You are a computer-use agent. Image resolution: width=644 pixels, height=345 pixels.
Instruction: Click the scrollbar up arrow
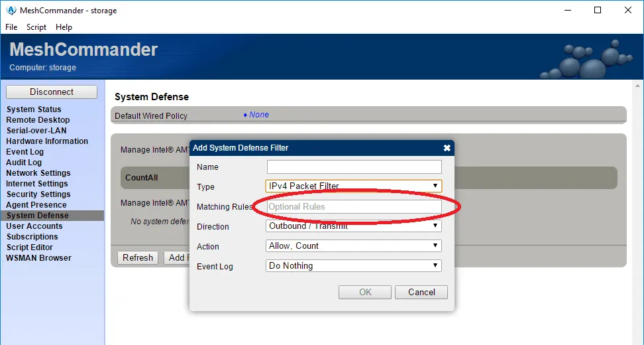click(x=637, y=86)
